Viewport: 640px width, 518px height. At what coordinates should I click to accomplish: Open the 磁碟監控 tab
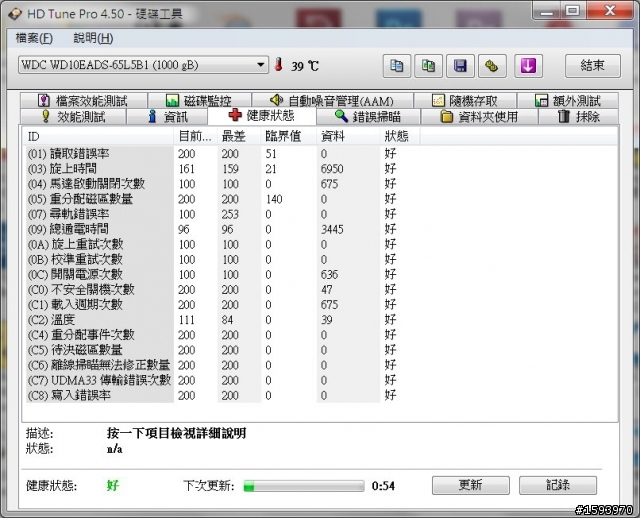tap(199, 100)
